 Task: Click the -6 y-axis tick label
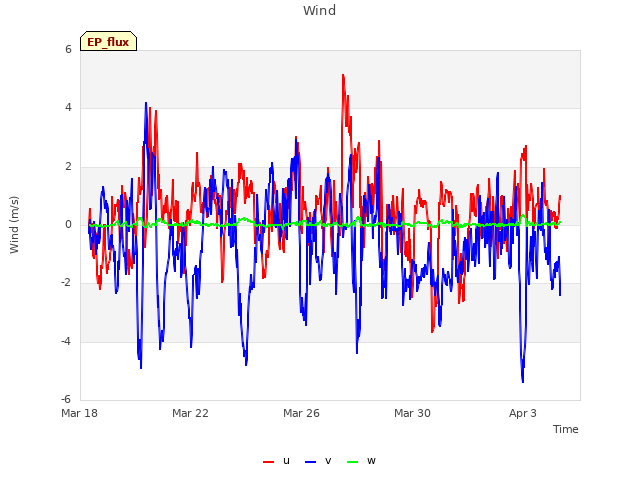(x=66, y=399)
